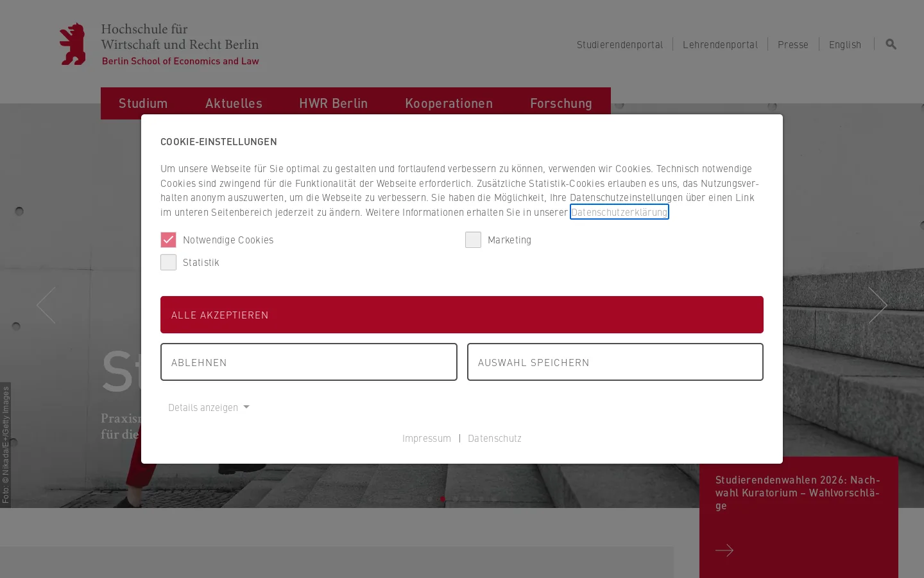
Task: Click Hochschule für Wirtschaft und Recht title
Action: point(180,37)
